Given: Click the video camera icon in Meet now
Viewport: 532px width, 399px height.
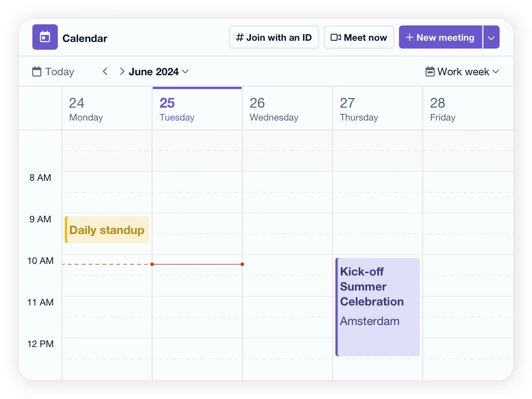Looking at the screenshot, I should (x=336, y=37).
